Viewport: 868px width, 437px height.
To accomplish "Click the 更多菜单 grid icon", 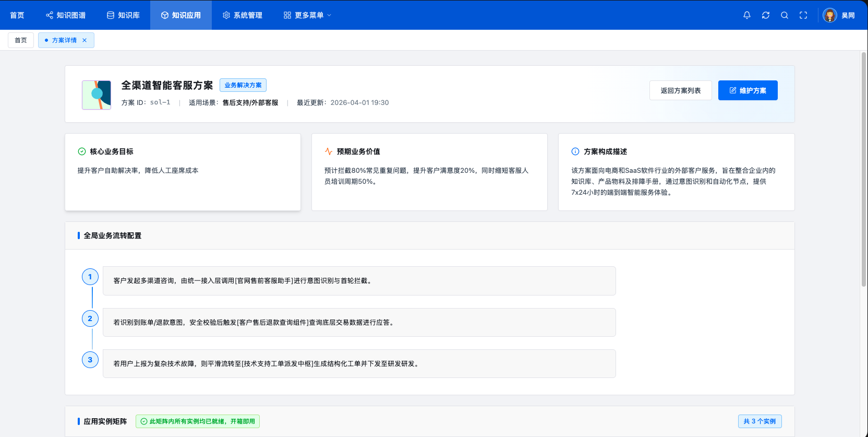I will (287, 15).
